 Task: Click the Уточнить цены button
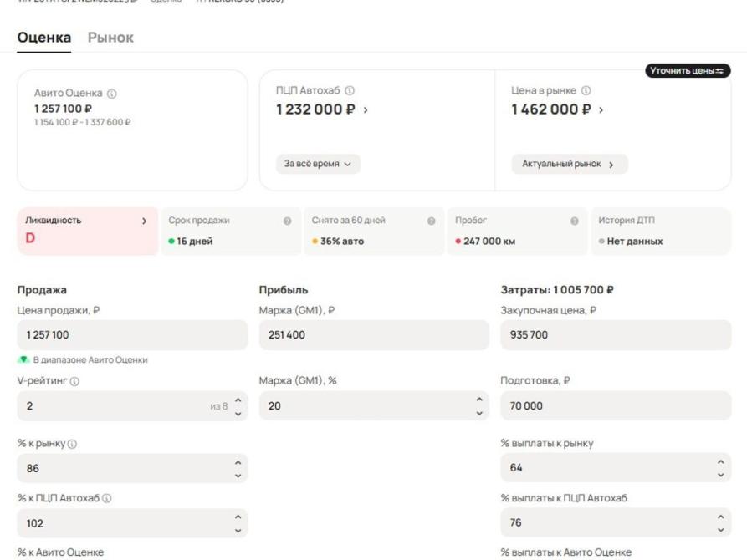[688, 70]
